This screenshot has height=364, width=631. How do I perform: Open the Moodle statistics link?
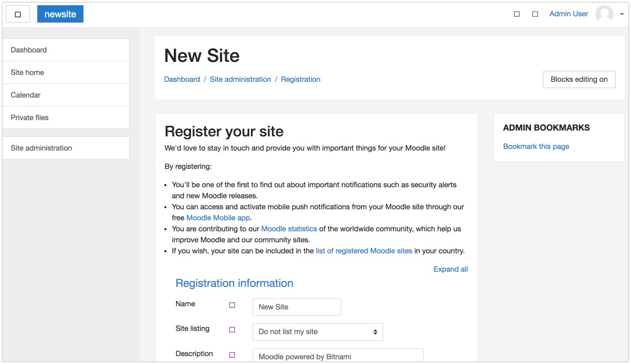click(x=289, y=229)
